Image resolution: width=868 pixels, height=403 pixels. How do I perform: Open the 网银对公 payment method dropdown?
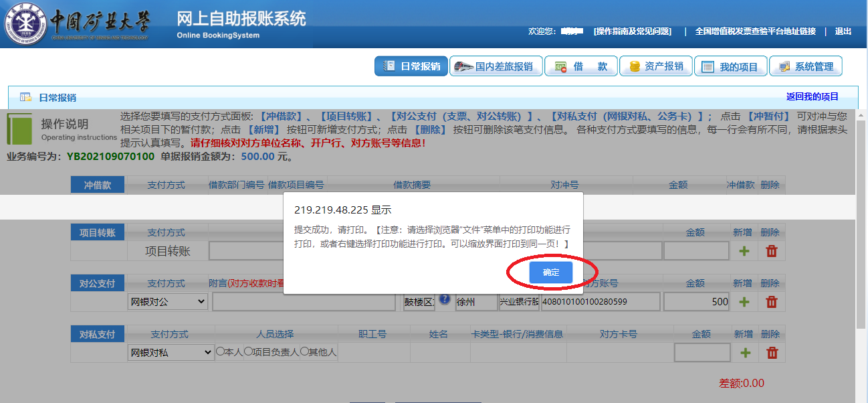[x=168, y=302]
